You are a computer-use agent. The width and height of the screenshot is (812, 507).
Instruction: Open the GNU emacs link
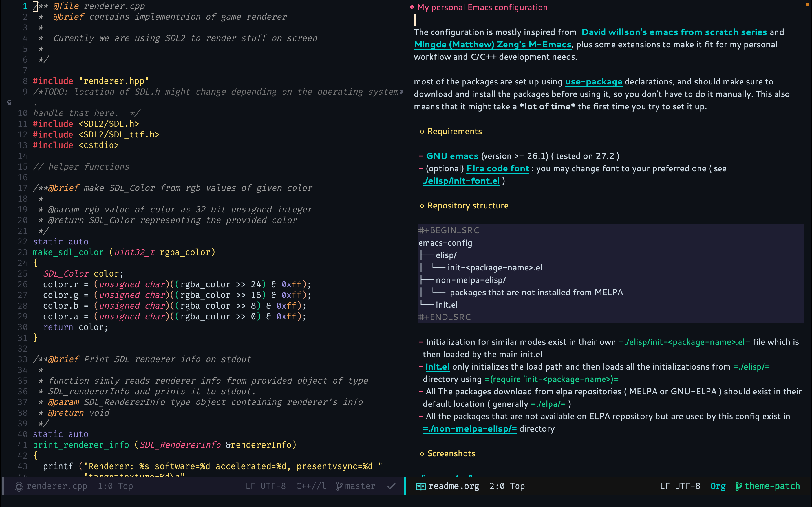coord(452,156)
